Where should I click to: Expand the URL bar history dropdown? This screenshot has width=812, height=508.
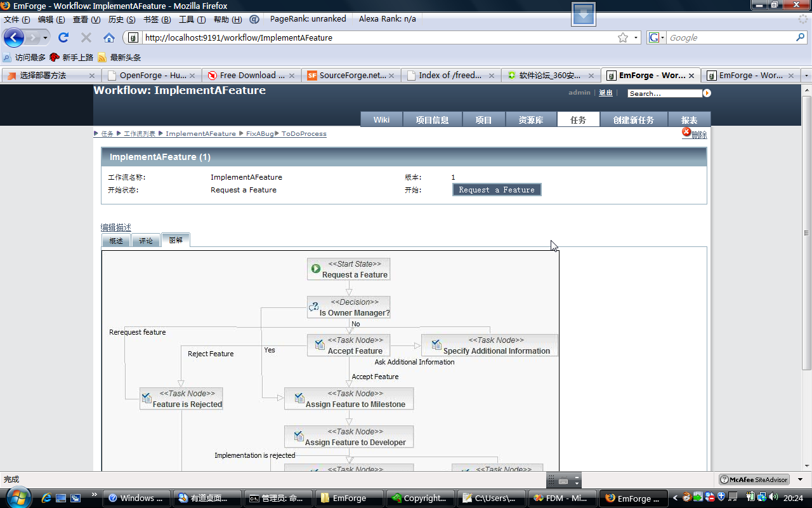click(x=636, y=37)
